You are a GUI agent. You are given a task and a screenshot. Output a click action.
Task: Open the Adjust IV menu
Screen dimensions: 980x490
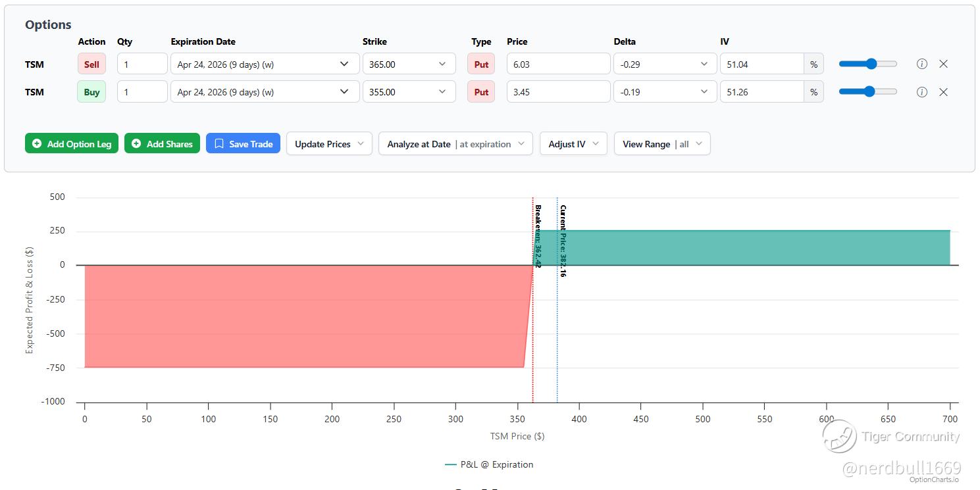point(573,144)
